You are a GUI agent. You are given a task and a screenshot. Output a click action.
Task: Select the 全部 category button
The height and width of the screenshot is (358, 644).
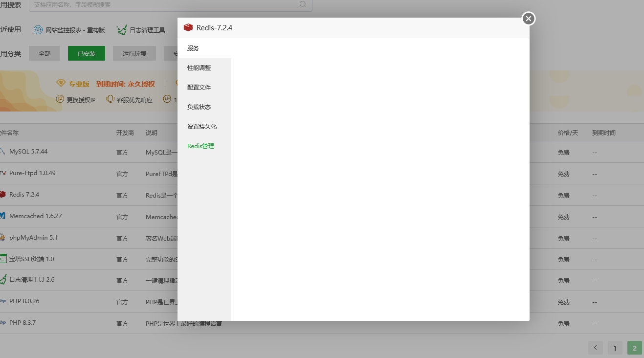(44, 53)
